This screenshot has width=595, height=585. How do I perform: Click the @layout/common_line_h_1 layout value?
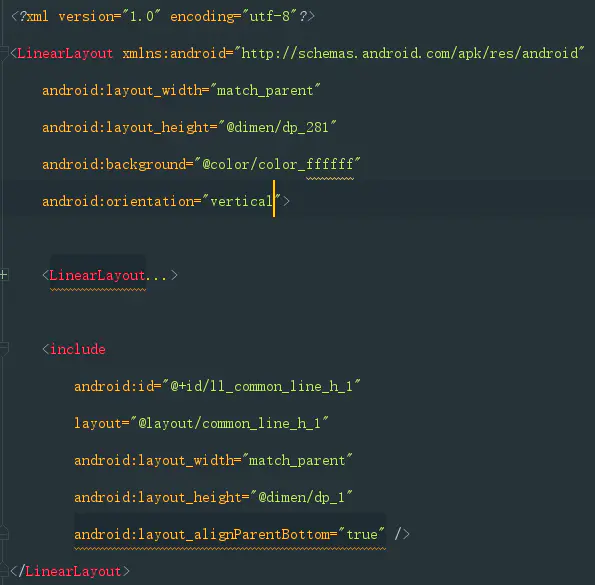tap(229, 423)
